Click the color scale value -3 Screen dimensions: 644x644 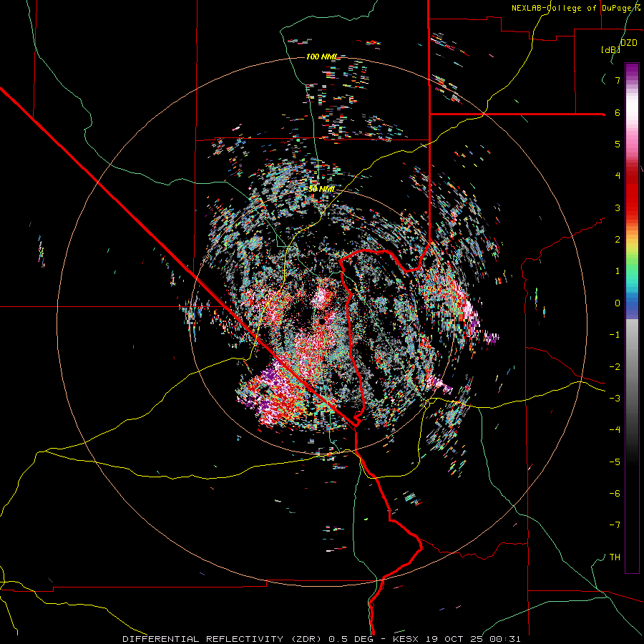pyautogui.click(x=615, y=398)
